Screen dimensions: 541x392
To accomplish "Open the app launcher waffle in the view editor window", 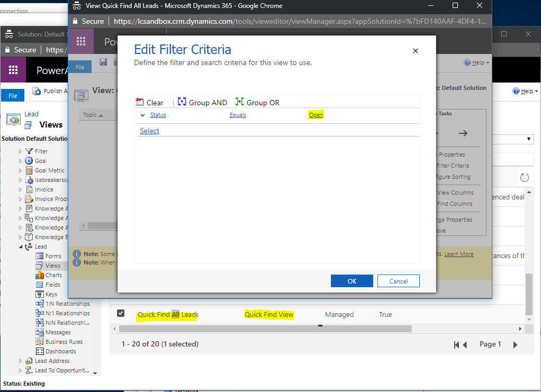I will point(81,42).
